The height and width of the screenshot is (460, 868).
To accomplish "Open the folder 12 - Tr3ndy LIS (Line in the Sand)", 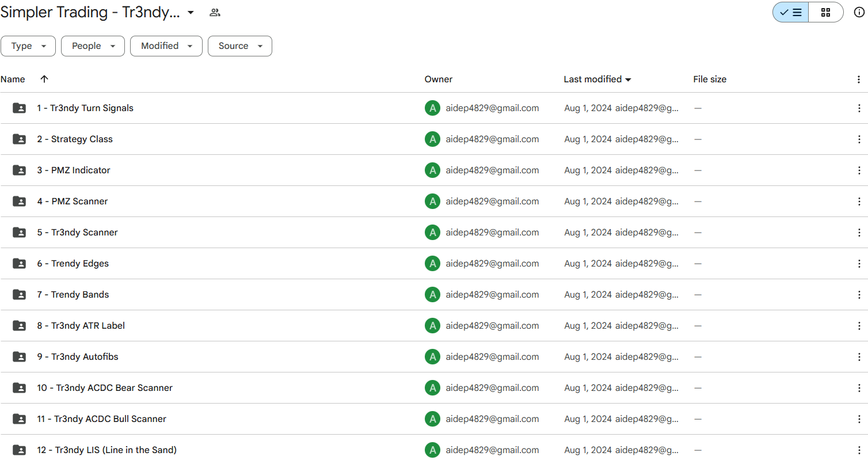I will point(107,450).
